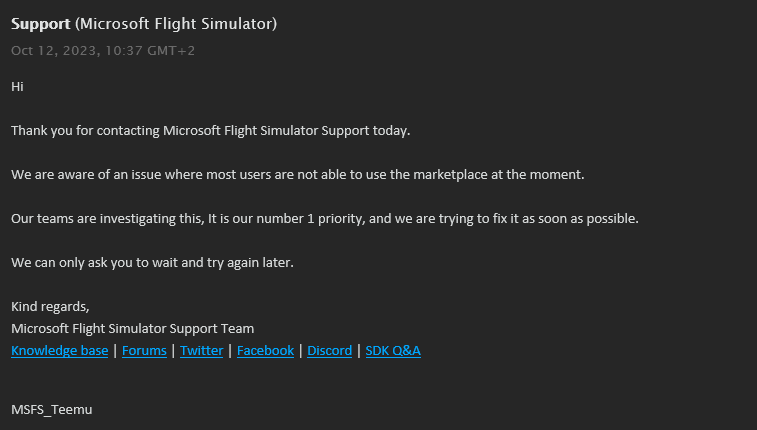This screenshot has width=757, height=430.
Task: Open the Twitter link
Action: click(201, 351)
